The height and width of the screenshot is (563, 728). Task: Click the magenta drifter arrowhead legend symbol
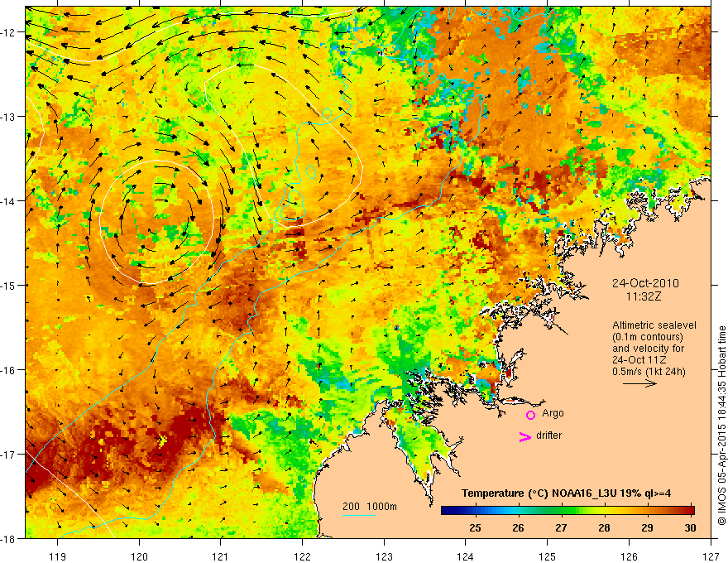(524, 436)
